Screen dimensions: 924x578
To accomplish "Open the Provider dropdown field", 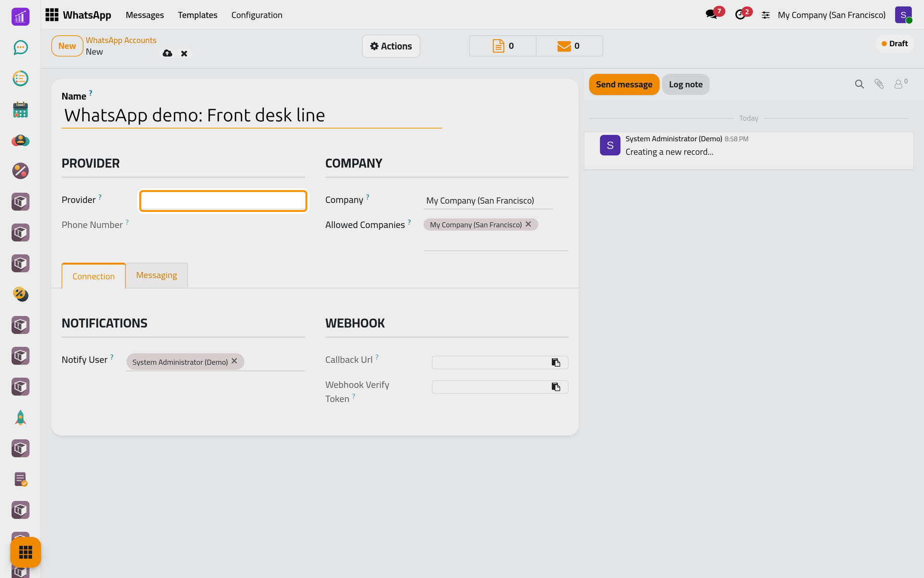I will point(223,200).
